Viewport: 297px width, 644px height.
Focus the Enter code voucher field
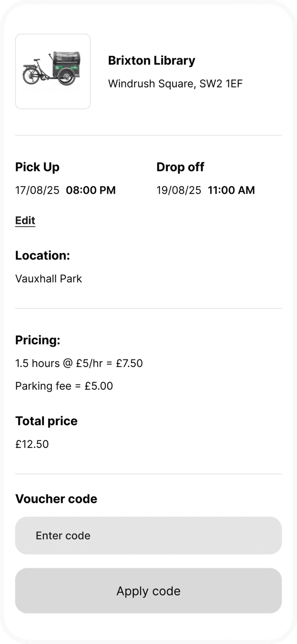(148, 535)
